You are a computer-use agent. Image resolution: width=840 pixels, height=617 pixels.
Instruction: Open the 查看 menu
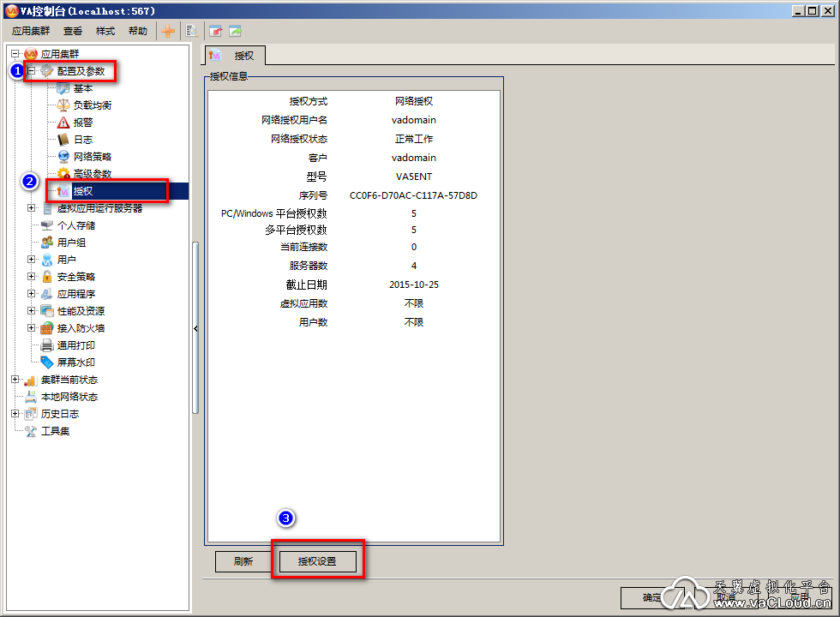click(73, 31)
